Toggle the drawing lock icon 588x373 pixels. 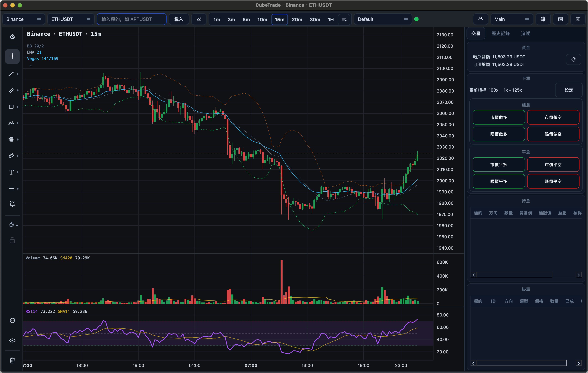pyautogui.click(x=12, y=240)
